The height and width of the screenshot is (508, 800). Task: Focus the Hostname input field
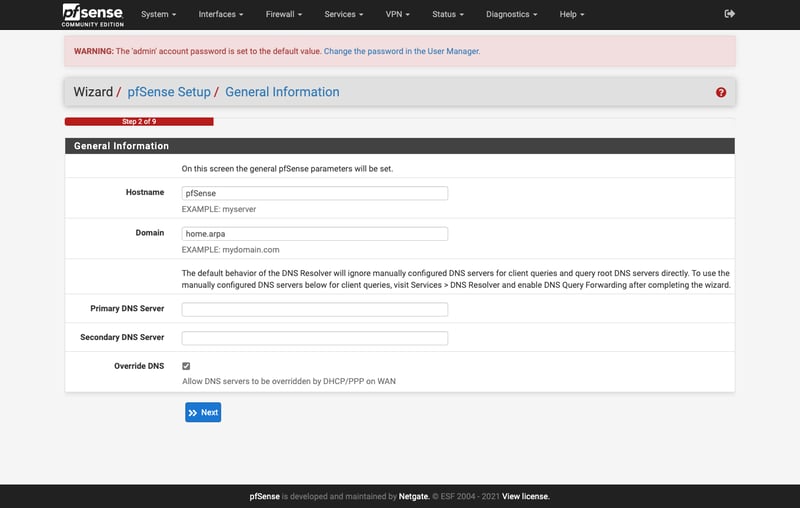pyautogui.click(x=315, y=193)
